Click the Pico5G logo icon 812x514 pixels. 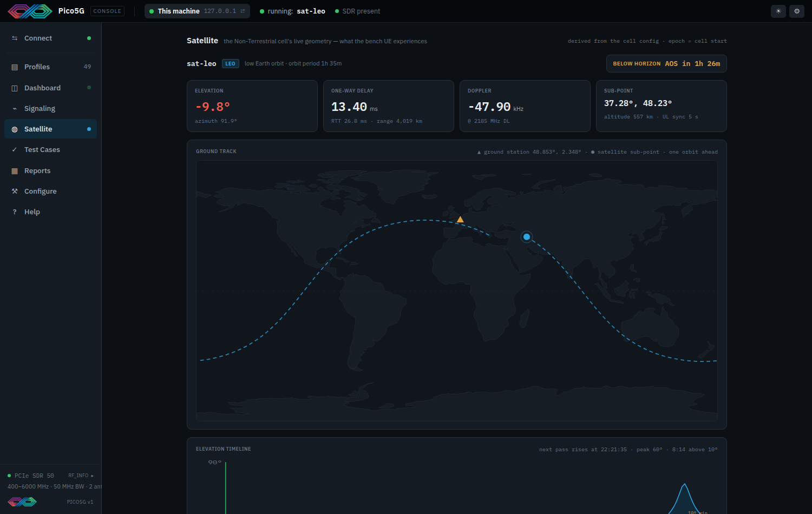click(30, 11)
